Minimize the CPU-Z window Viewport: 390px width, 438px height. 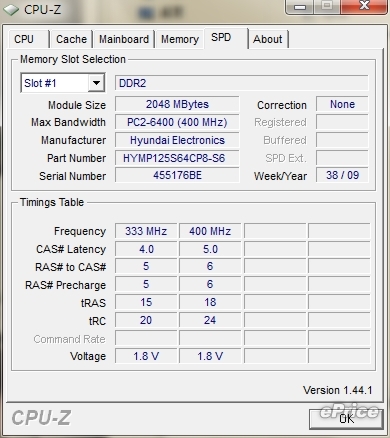(x=300, y=7)
